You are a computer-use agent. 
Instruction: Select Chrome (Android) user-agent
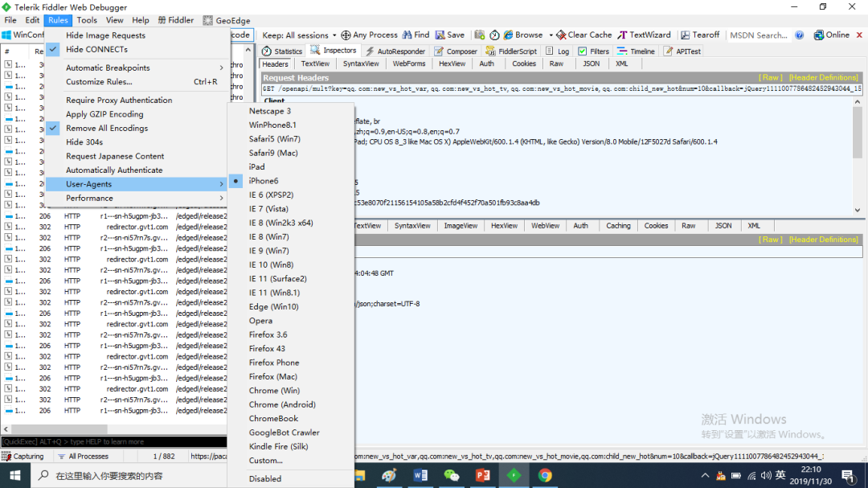(291, 404)
